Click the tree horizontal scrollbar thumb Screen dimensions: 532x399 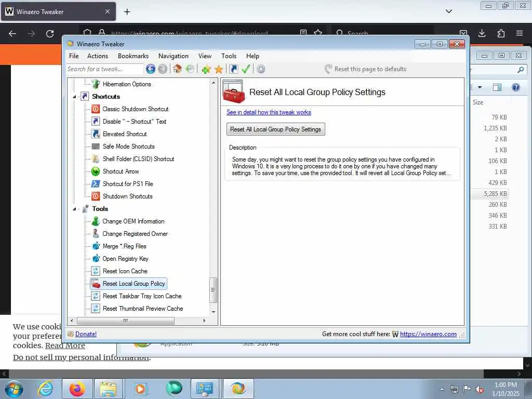coord(126,321)
